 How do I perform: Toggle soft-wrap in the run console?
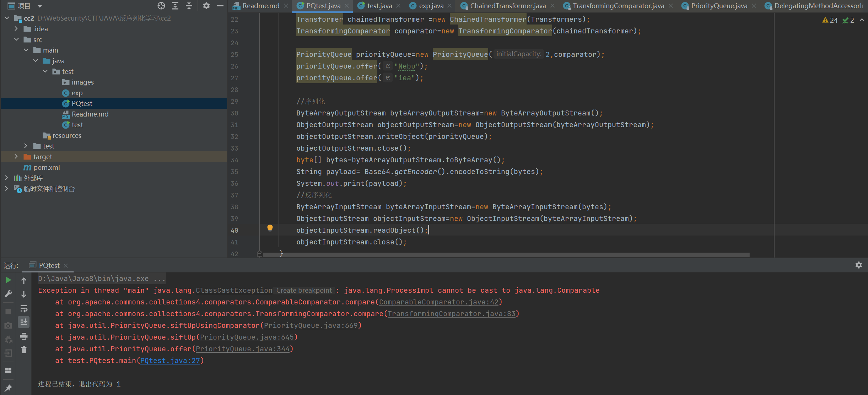tap(24, 308)
